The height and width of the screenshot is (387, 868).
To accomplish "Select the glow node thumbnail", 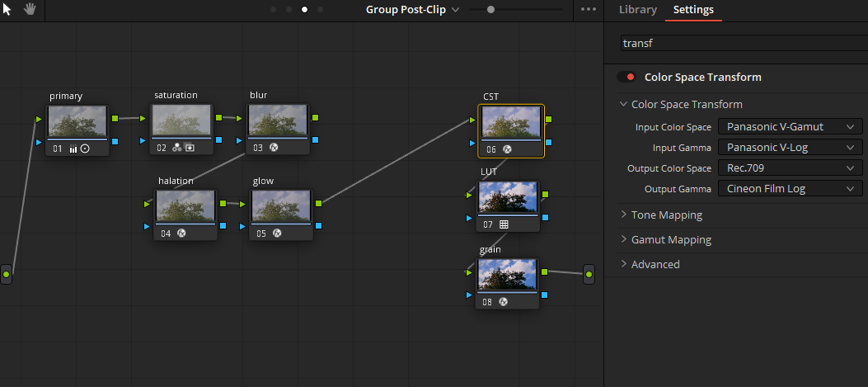I will tap(281, 206).
